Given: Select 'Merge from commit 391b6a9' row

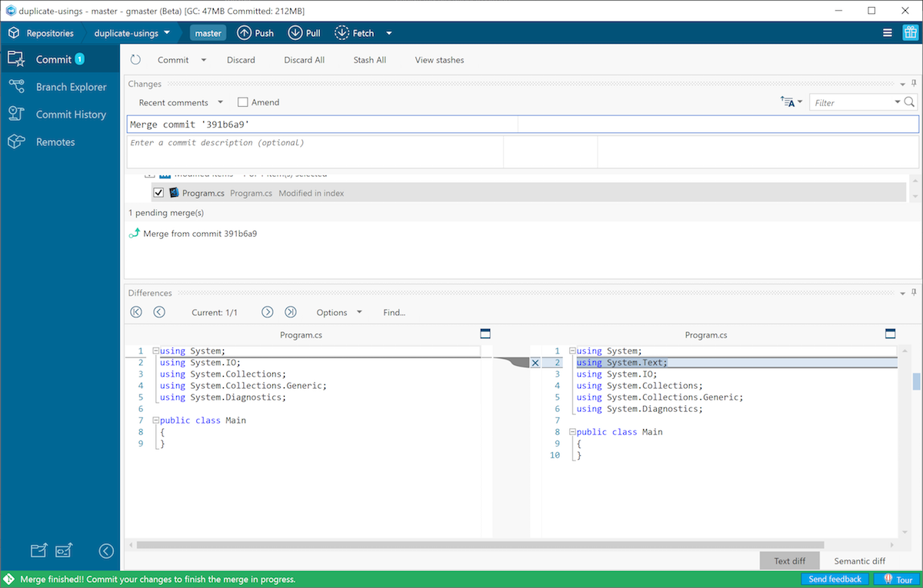Looking at the screenshot, I should click(x=200, y=234).
